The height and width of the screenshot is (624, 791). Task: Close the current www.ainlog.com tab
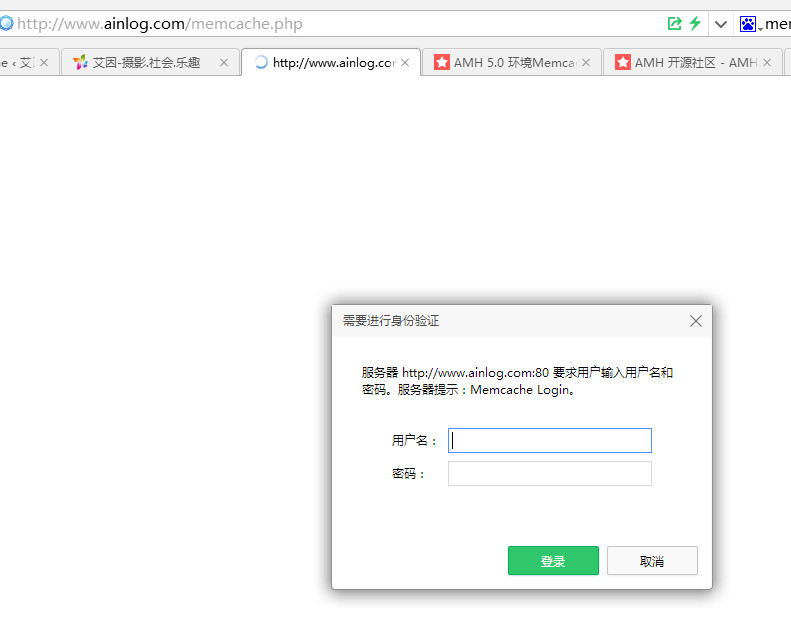click(405, 62)
